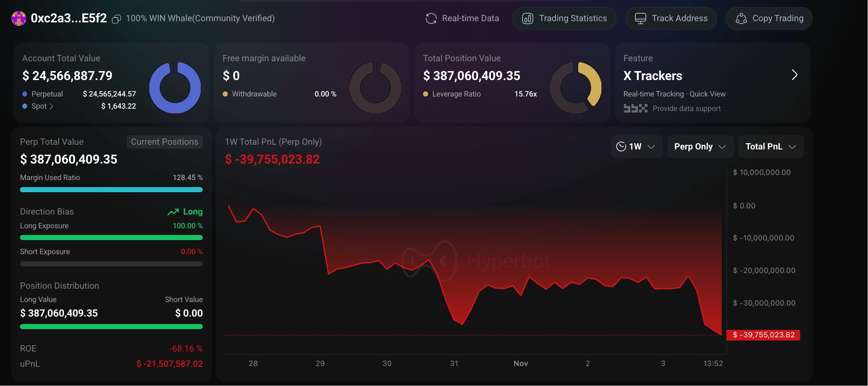Open X Trackers via the right chevron
This screenshot has height=386, width=868.
point(795,75)
